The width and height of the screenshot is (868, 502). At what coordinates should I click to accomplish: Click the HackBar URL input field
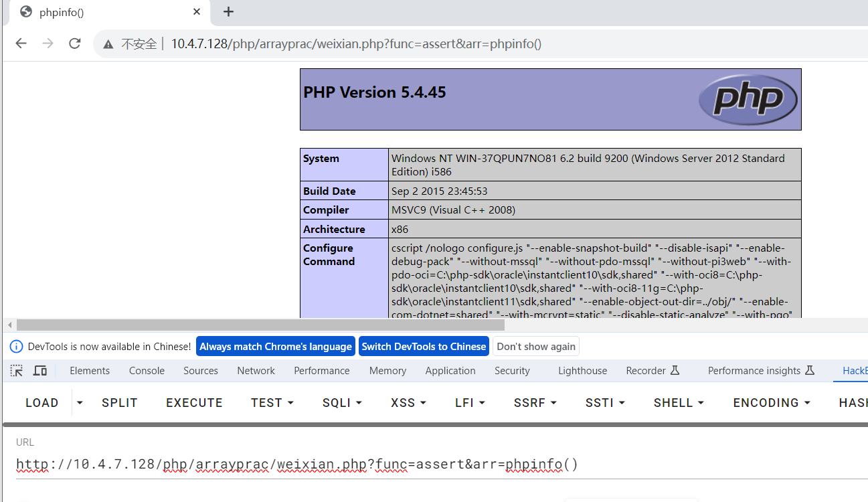point(442,465)
